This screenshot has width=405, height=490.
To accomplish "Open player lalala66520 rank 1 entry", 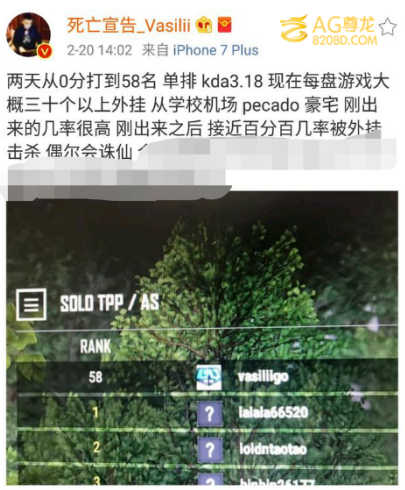I will 207,413.
